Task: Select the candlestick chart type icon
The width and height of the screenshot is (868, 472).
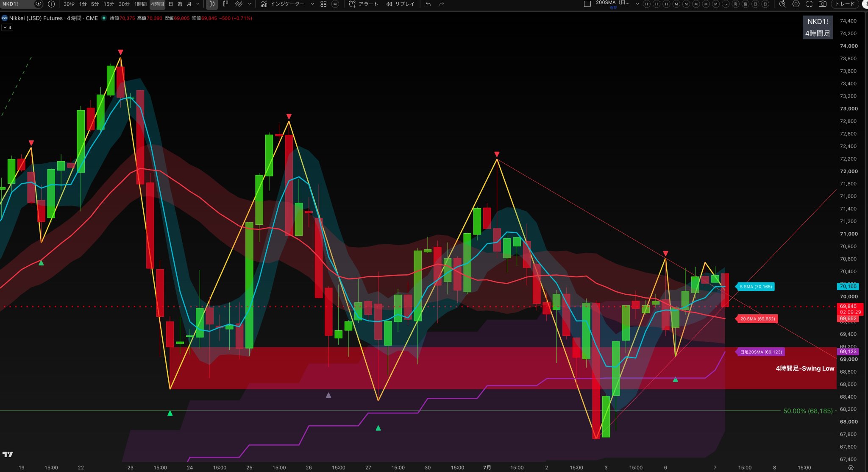Action: point(212,4)
